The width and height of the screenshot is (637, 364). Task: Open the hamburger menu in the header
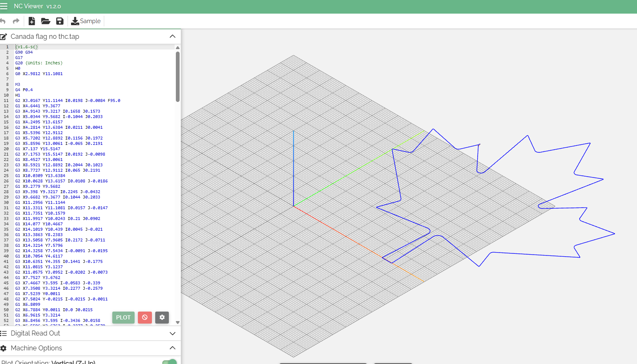4,6
